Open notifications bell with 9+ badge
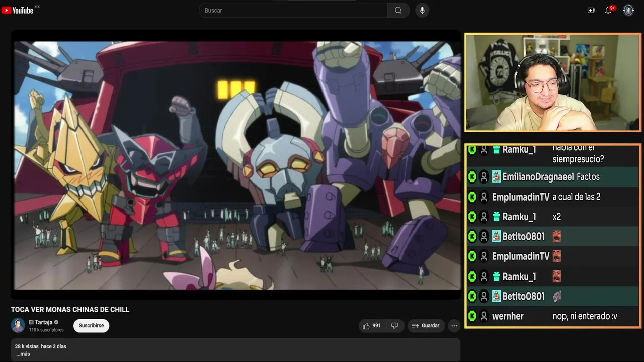The height and width of the screenshot is (362, 644). pos(608,10)
